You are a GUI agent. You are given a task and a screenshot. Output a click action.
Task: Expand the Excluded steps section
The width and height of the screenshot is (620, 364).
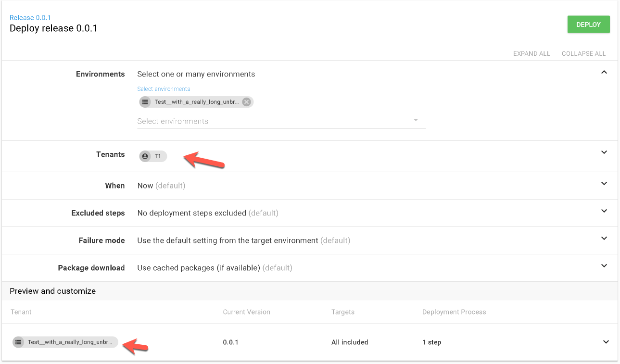(x=604, y=211)
